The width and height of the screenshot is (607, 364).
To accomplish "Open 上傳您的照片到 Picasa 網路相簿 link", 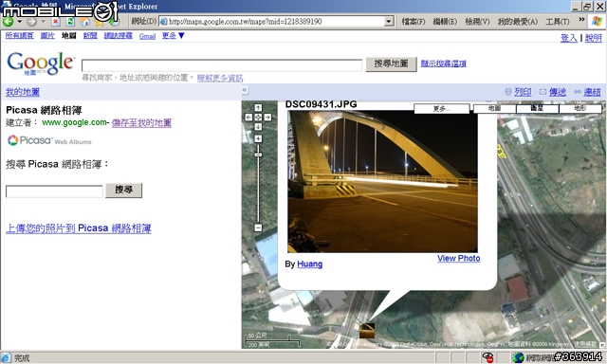I will [78, 228].
